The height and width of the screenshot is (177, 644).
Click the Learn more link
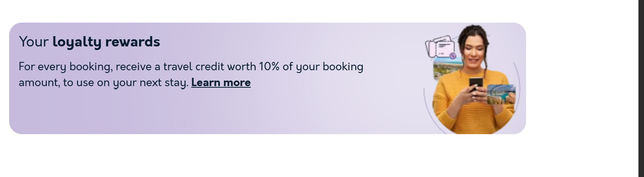click(221, 83)
